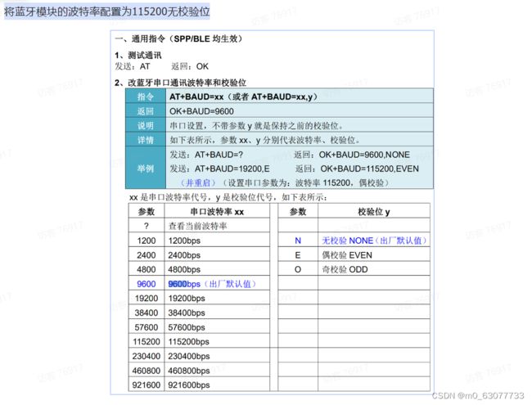Click the '1、测试通讯' subheading

[138, 55]
